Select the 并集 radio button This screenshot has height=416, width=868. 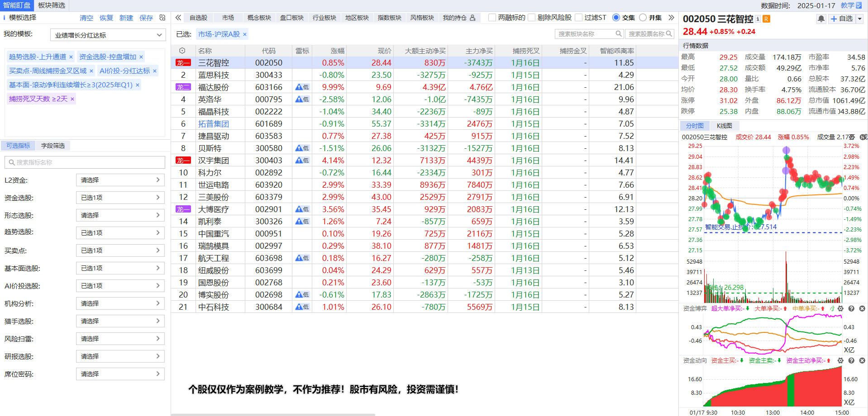coord(643,18)
